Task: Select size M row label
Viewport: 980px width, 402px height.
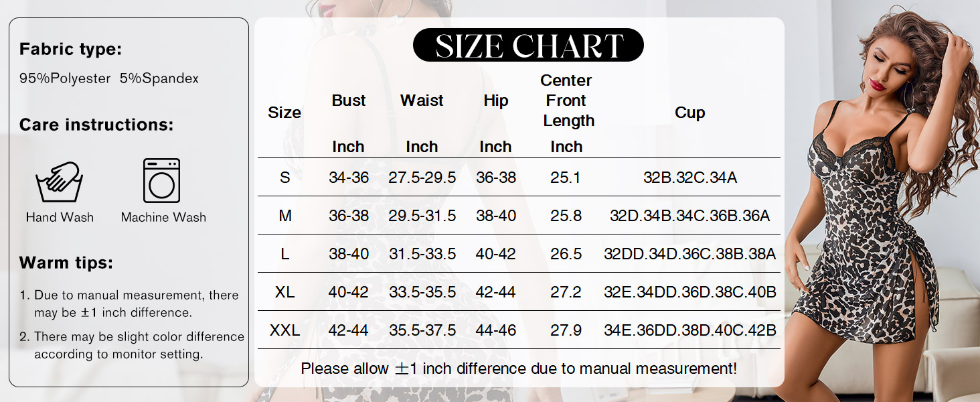Action: [285, 216]
